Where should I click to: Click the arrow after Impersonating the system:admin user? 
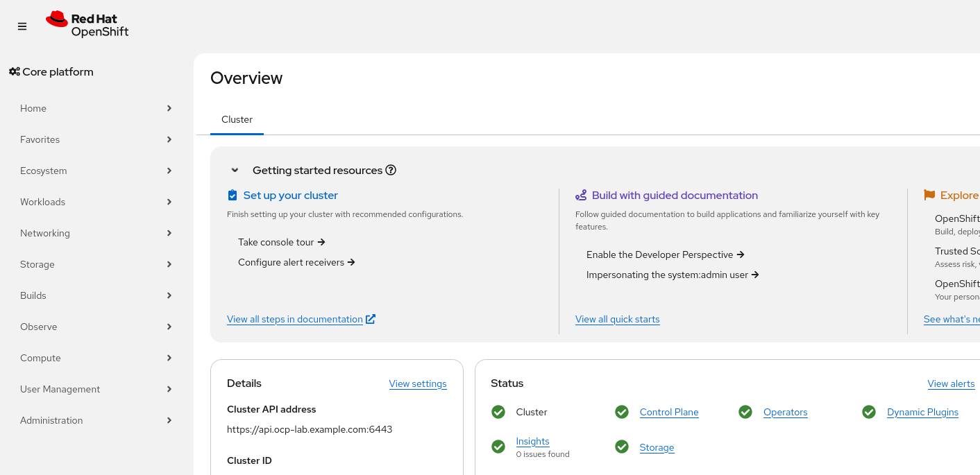pos(755,275)
